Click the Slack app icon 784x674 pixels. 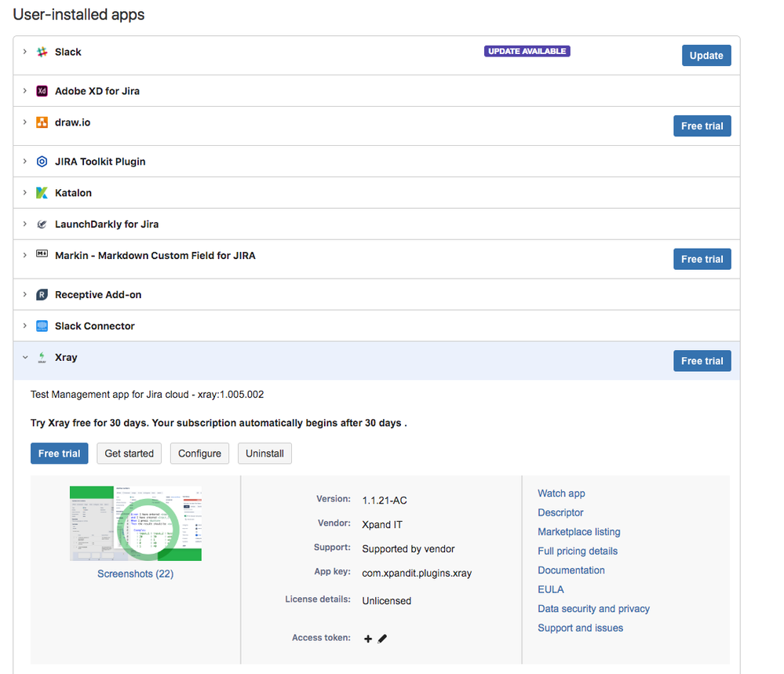point(42,52)
